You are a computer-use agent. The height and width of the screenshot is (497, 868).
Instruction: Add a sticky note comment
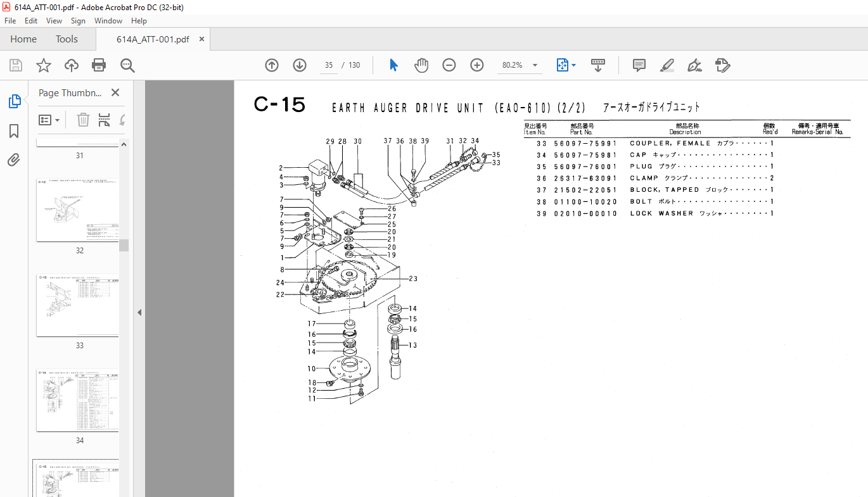(x=639, y=65)
